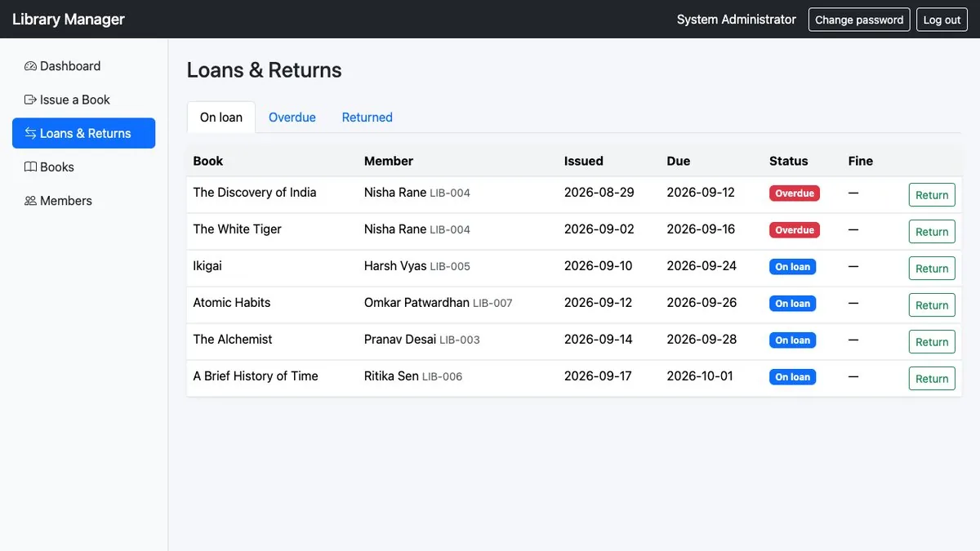Click the Member column header
The width and height of the screenshot is (980, 551).
(389, 161)
